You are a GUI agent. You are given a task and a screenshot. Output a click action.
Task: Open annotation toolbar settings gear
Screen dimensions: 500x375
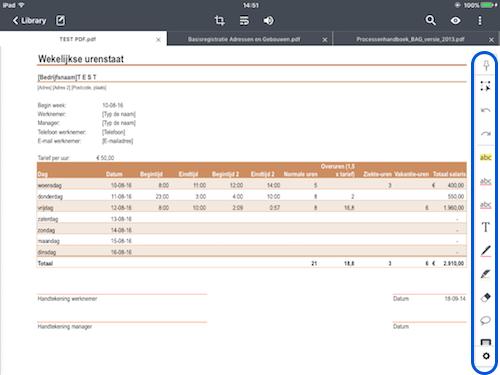(x=486, y=356)
